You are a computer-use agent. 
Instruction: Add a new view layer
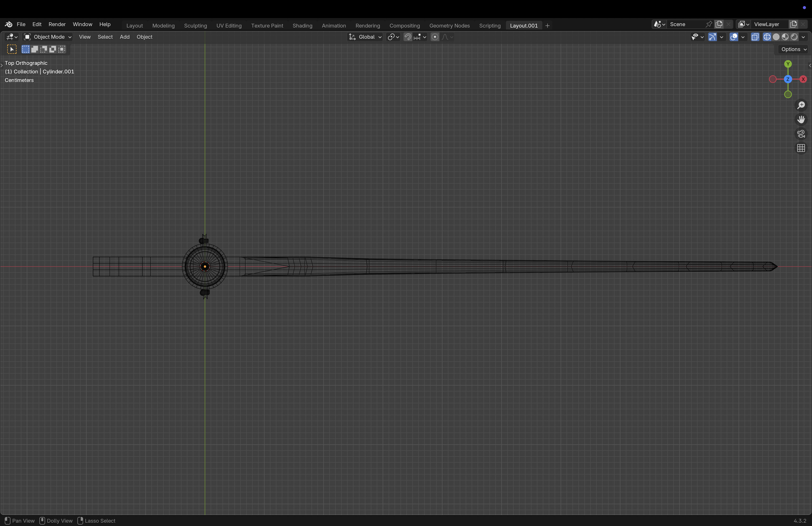(x=793, y=24)
